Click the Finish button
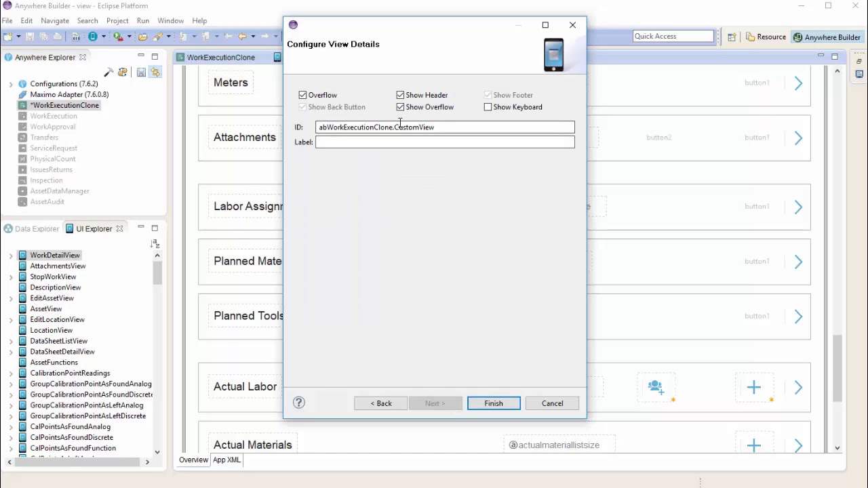This screenshot has height=488, width=868. point(494,403)
